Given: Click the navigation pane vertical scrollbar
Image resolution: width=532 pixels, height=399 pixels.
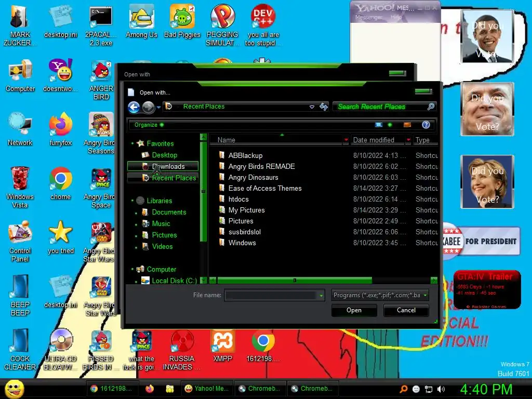Looking at the screenshot, I should coord(204,191).
